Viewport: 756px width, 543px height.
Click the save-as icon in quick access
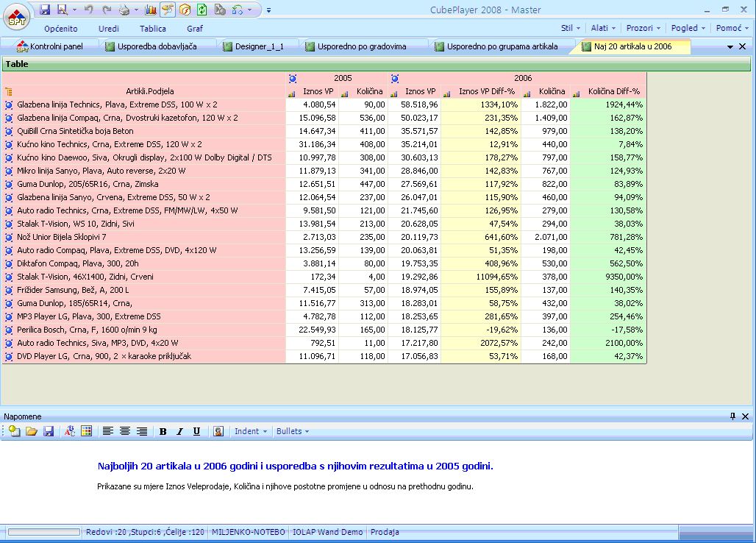pos(63,10)
